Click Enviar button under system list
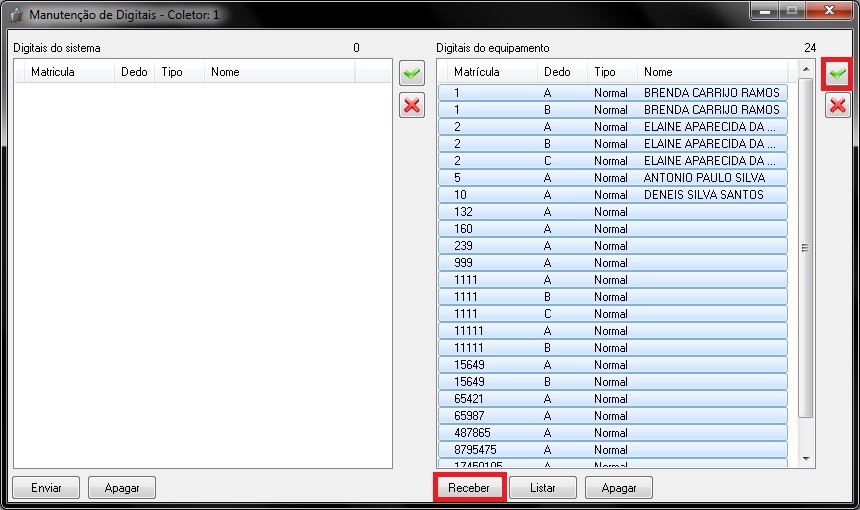This screenshot has height=510, width=860. tap(46, 488)
